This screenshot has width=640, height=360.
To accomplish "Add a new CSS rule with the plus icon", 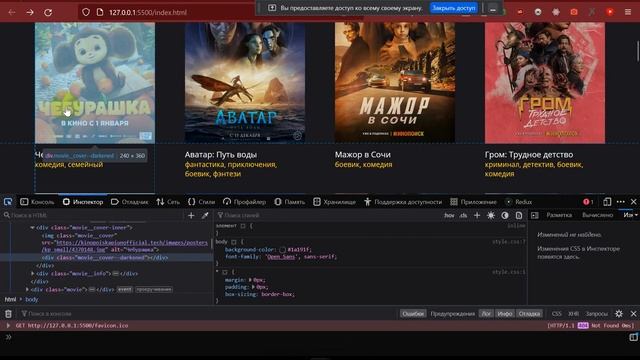I will (x=477, y=215).
